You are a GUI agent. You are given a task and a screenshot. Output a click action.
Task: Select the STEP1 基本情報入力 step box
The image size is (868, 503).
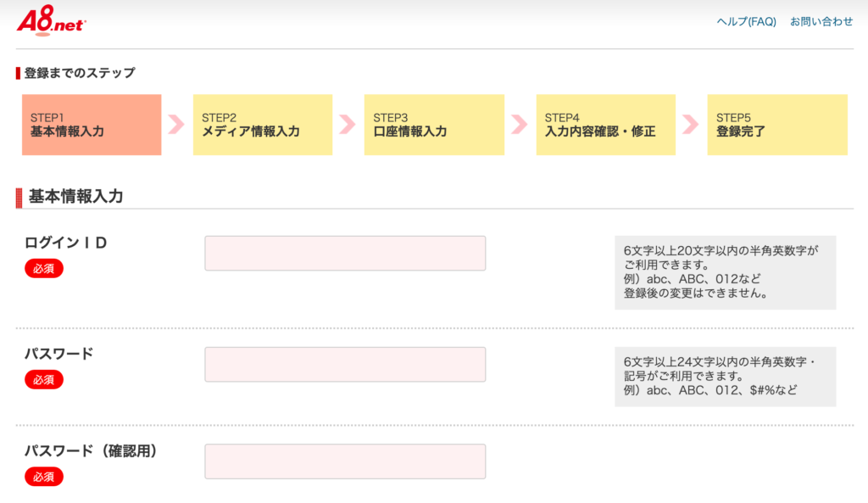[x=92, y=125]
